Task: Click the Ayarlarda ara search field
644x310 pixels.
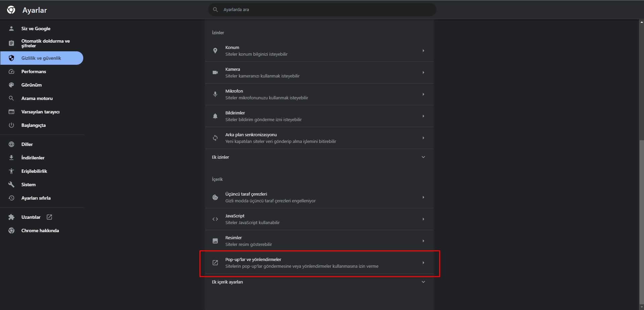Action: pyautogui.click(x=322, y=10)
